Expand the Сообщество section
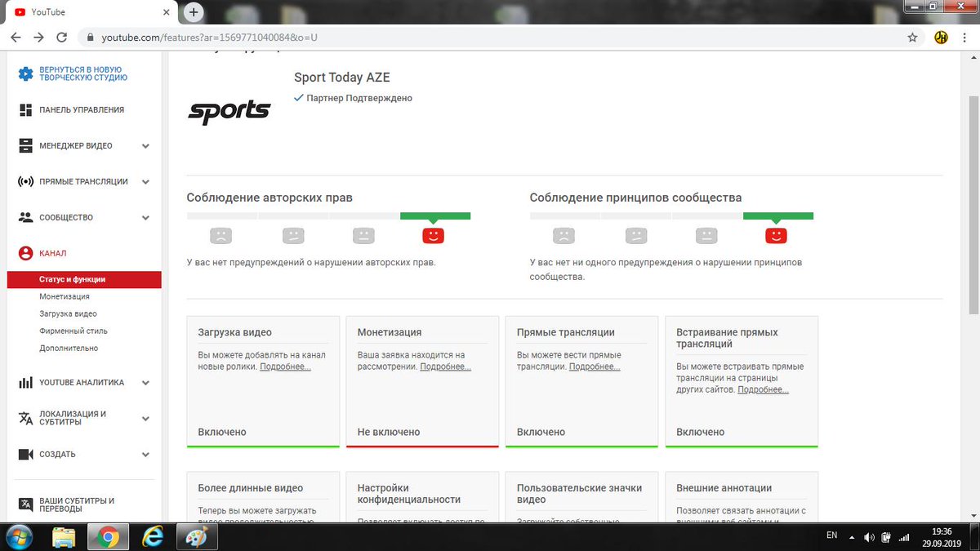This screenshot has width=980, height=551. coord(145,218)
